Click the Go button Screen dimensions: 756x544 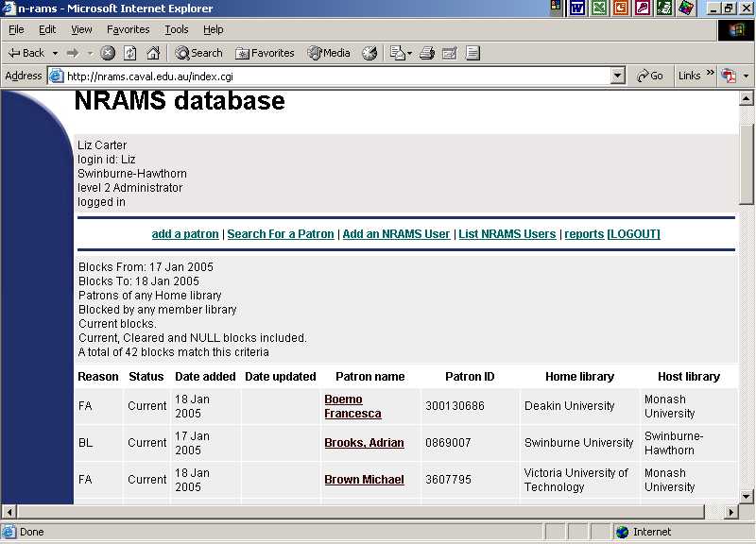click(649, 76)
